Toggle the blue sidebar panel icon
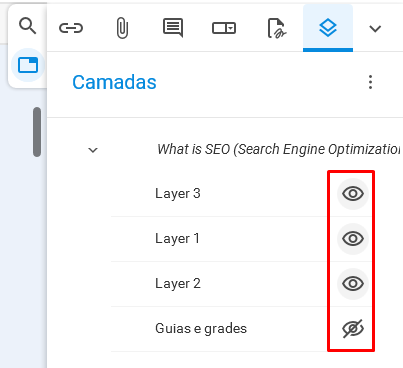The width and height of the screenshot is (403, 368). pos(28,65)
